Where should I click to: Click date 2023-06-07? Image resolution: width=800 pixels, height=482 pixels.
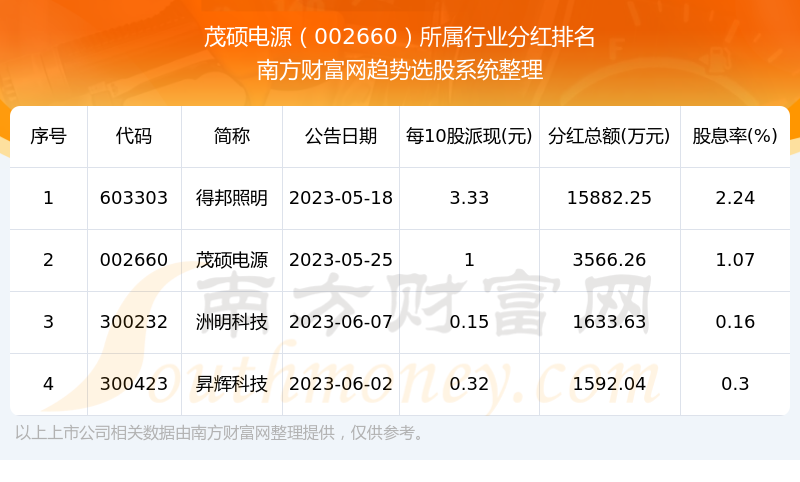click(x=341, y=322)
